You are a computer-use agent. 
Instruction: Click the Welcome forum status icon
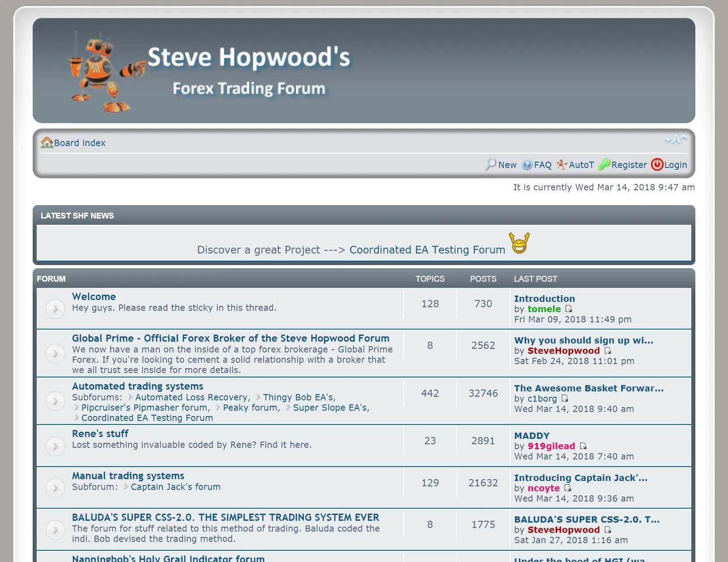pos(55,309)
